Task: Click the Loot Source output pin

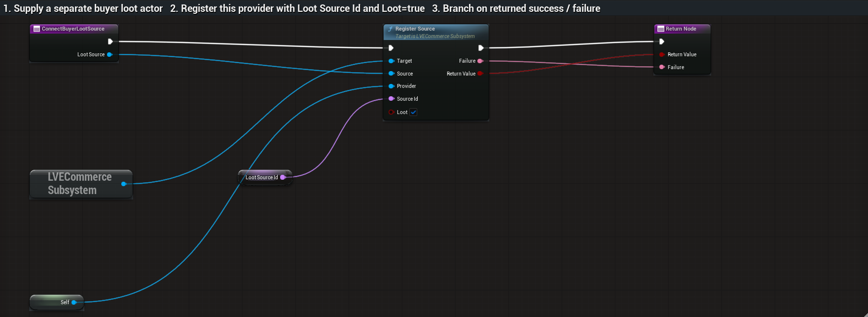Action: 109,54
